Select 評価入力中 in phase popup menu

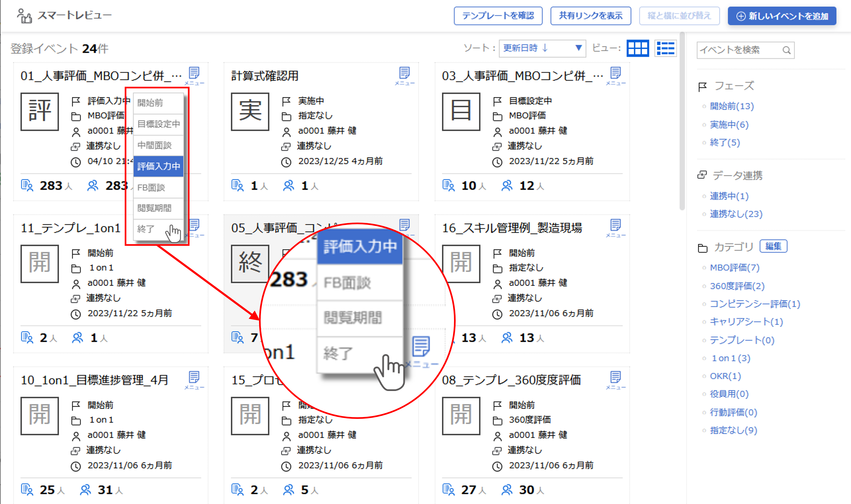pos(158,166)
